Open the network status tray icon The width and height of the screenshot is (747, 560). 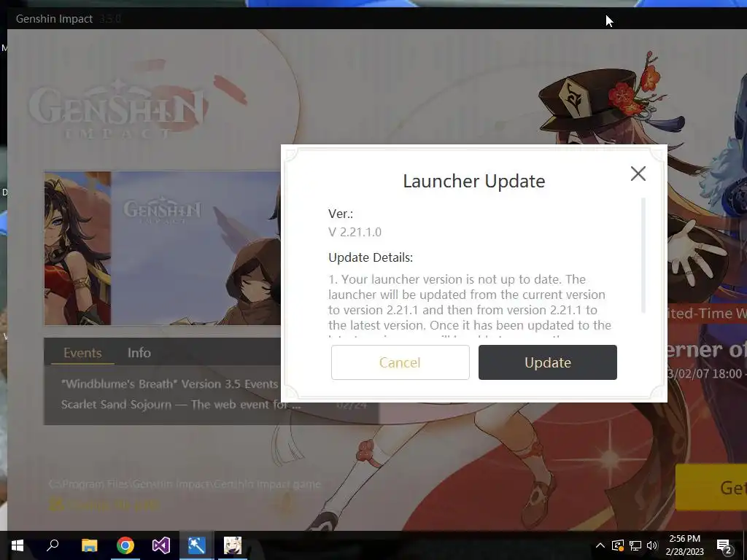pyautogui.click(x=635, y=545)
